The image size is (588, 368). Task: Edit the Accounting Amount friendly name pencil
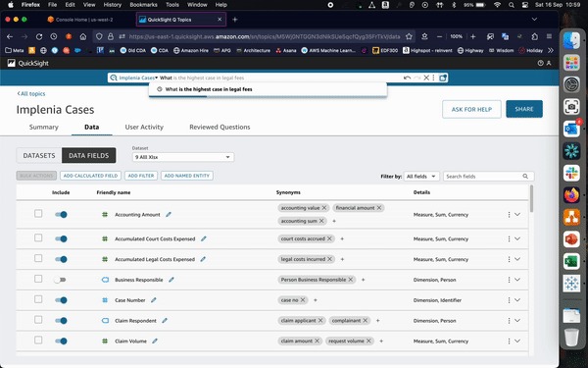(169, 214)
